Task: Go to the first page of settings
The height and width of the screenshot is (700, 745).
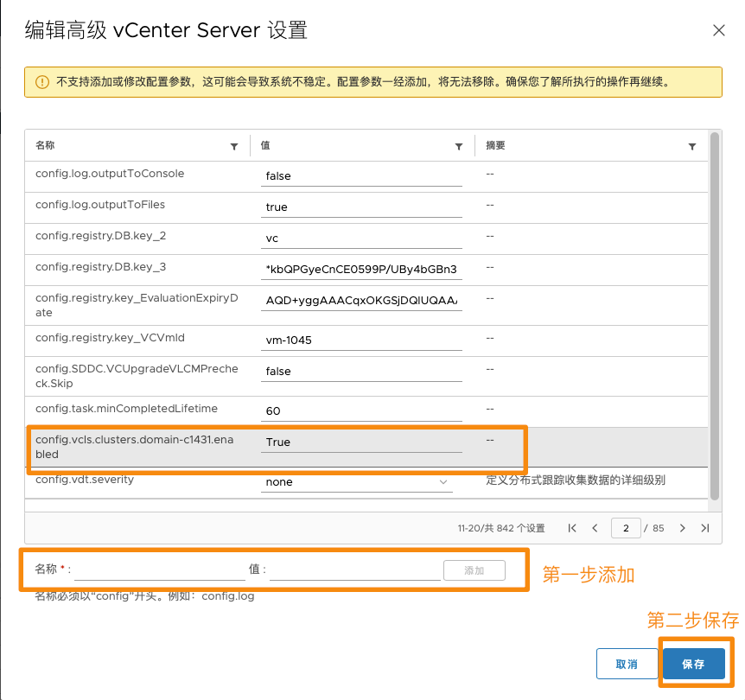Action: [572, 528]
